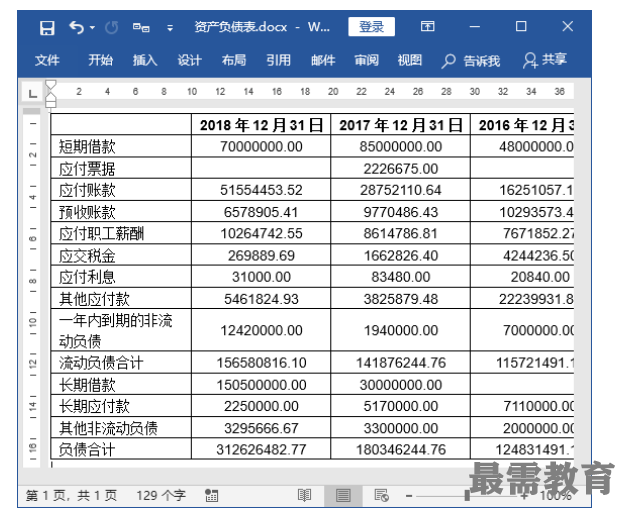621x518 pixels.
Task: Switch to the 开始 tab
Action: coord(101,60)
